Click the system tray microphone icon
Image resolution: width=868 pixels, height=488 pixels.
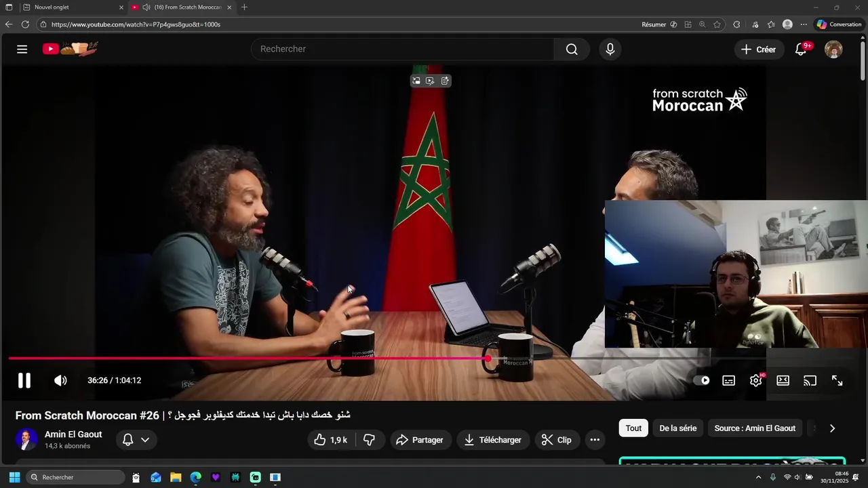(x=773, y=477)
